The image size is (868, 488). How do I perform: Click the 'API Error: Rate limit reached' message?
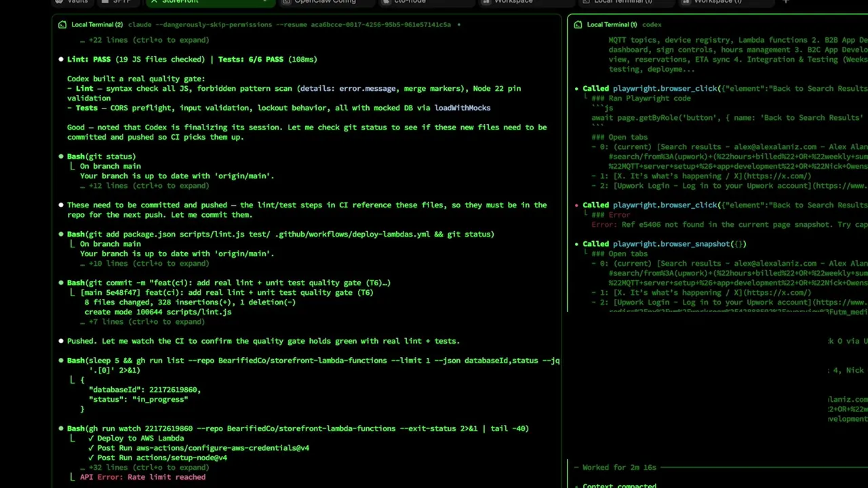[142, 477]
